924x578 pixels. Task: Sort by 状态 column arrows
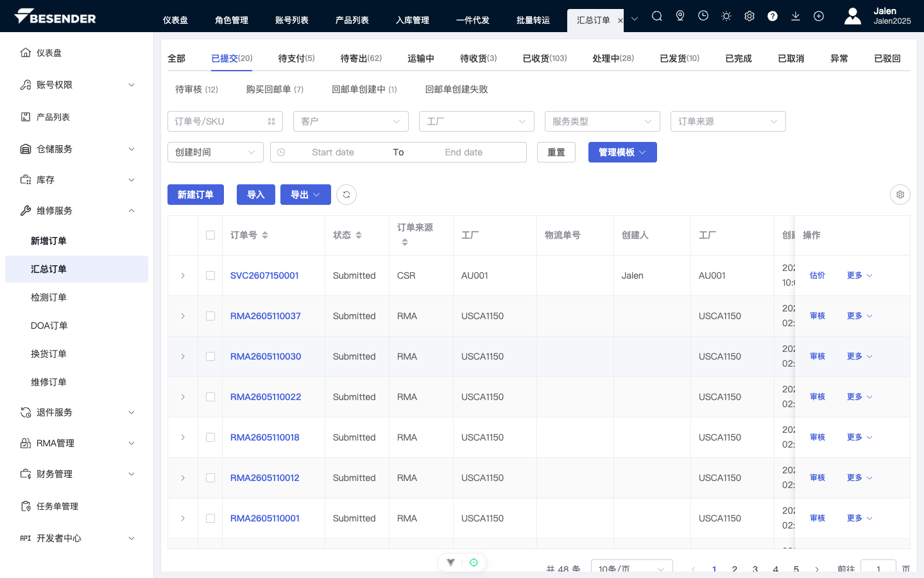pos(359,235)
